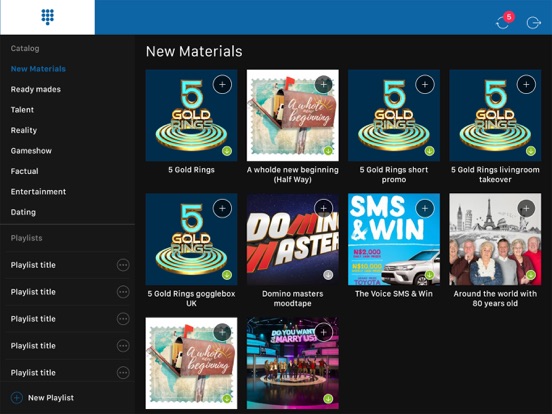Open options menu for first Playlist title

tap(123, 265)
